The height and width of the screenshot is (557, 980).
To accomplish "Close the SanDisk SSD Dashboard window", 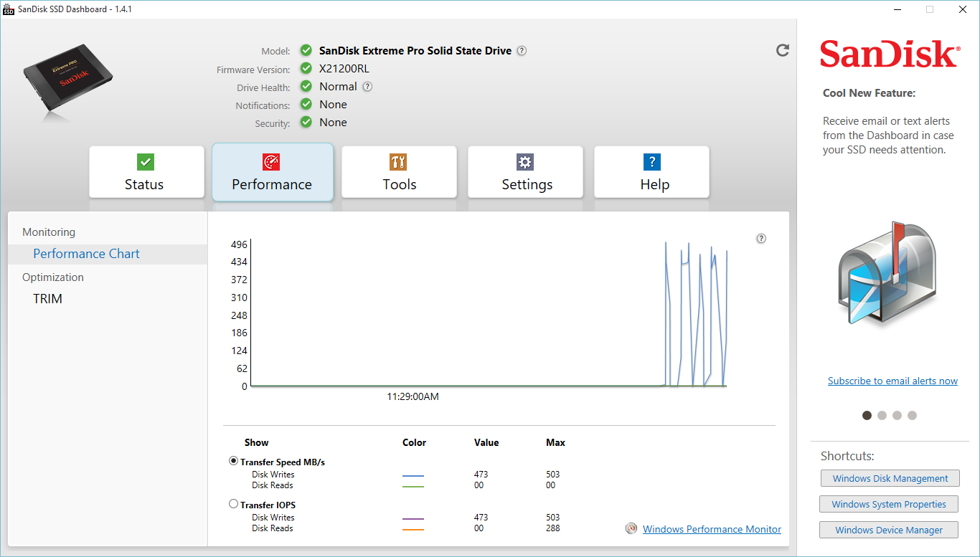I will click(962, 9).
